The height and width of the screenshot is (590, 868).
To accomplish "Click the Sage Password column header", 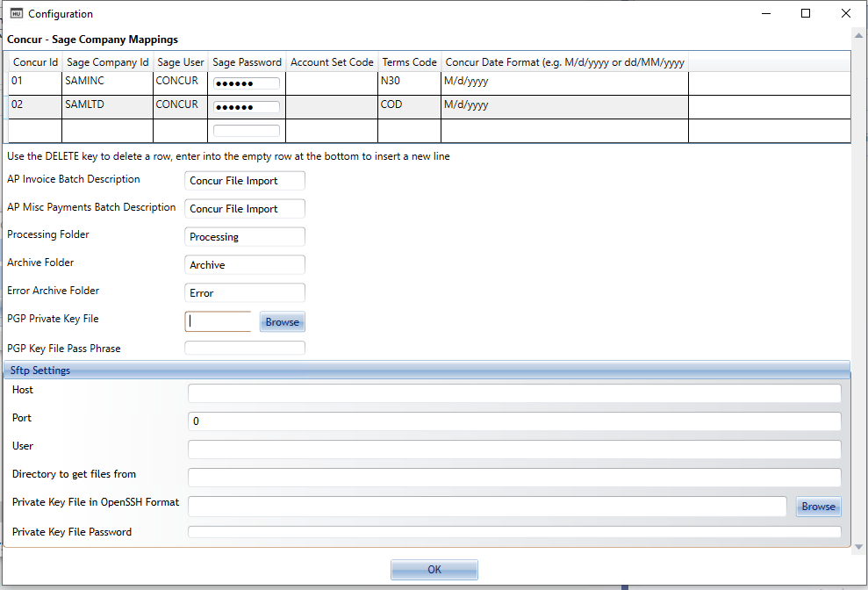I will click(x=247, y=62).
